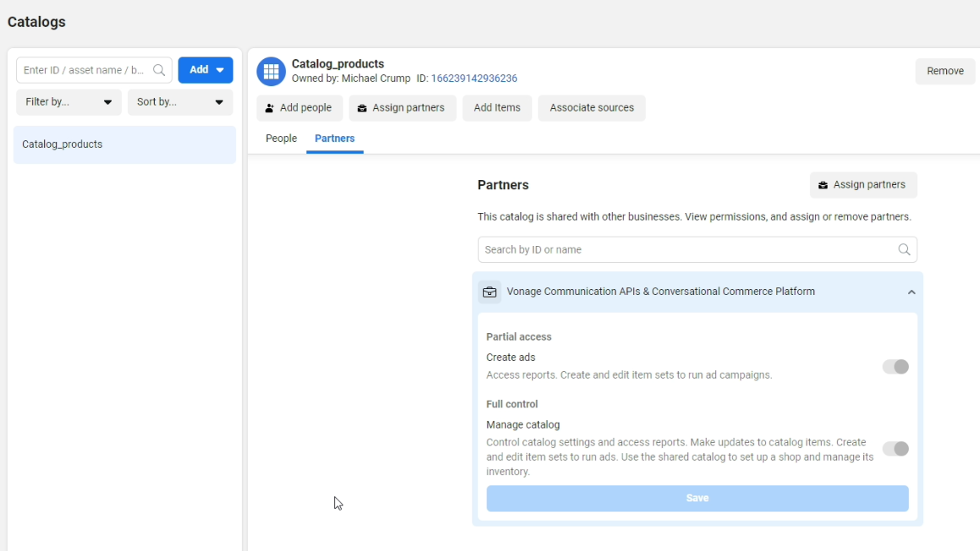This screenshot has height=551, width=980.
Task: Click the partner briefcase icon beside Vonage
Action: point(490,292)
